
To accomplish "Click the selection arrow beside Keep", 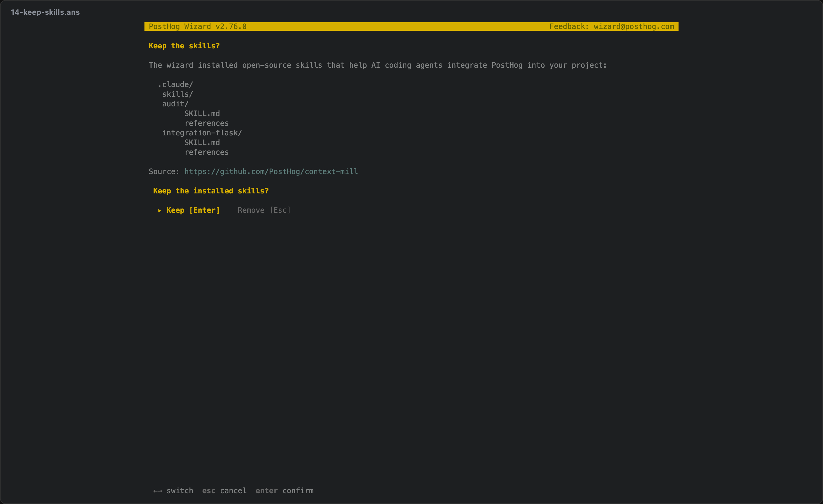I will coord(160,210).
